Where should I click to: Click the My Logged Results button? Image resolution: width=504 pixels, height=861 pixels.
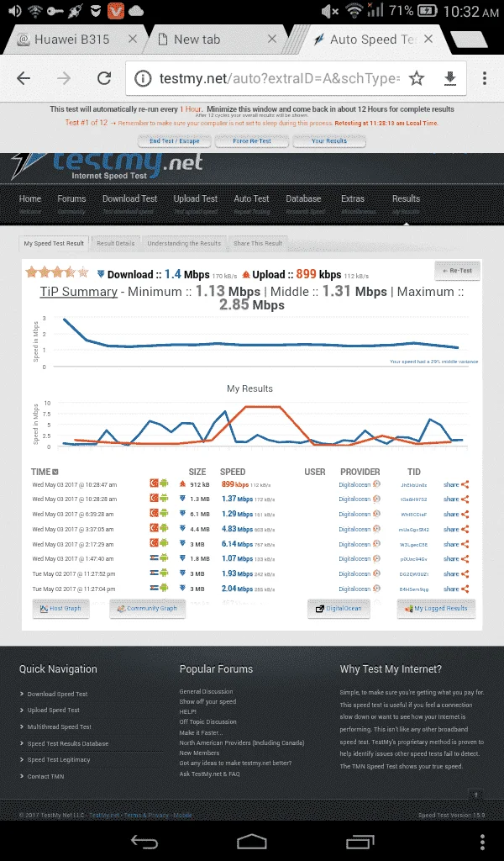click(x=436, y=609)
